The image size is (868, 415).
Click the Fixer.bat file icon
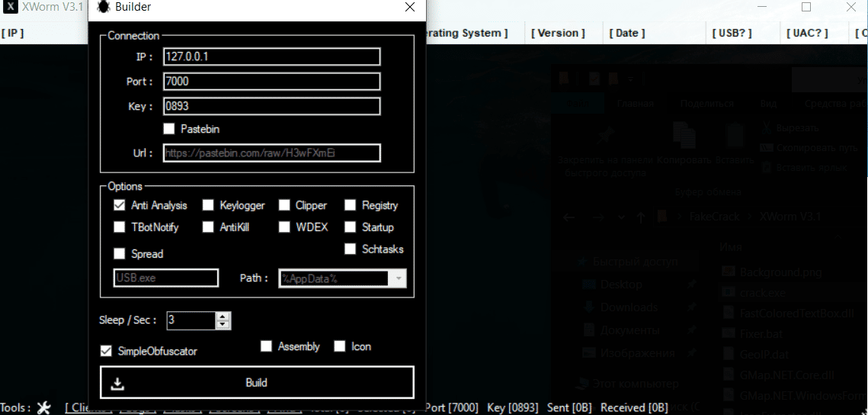pyautogui.click(x=729, y=333)
